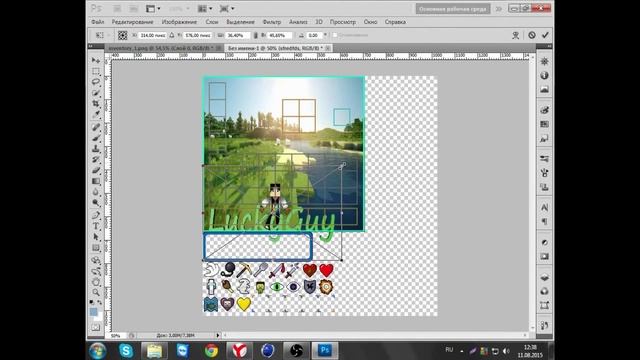This screenshot has width=640, height=360.
Task: Select the Pen tool
Action: (x=96, y=216)
